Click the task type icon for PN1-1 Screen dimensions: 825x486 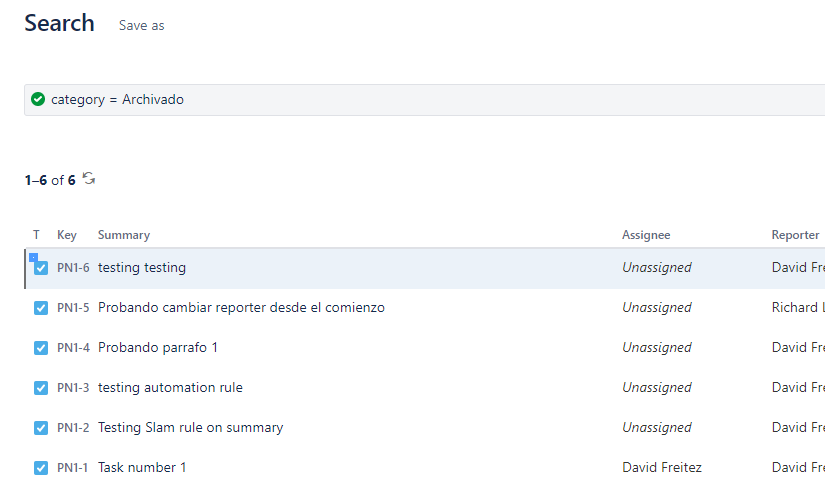[x=41, y=468]
